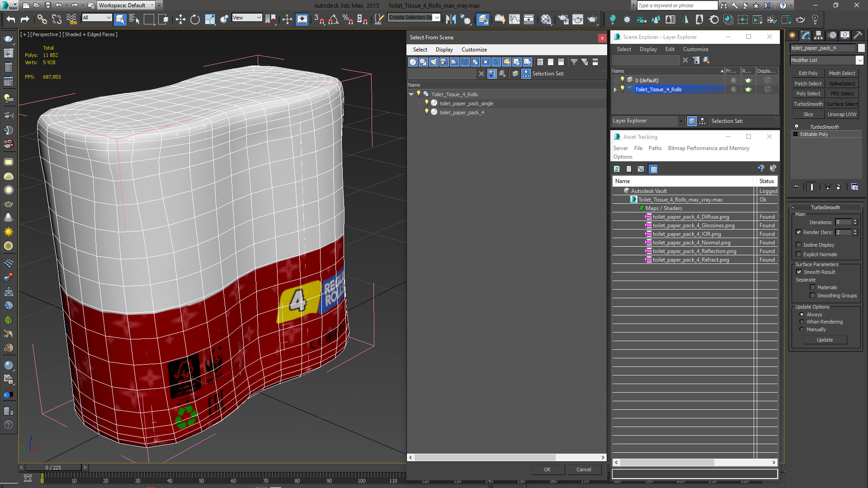This screenshot has width=868, height=488.
Task: Open Bitmap Performance and Memory menu
Action: 708,148
